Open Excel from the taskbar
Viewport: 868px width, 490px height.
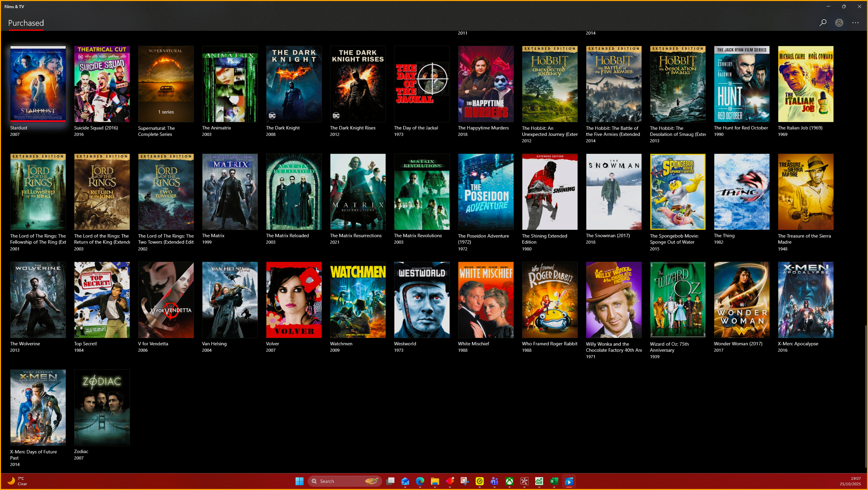(554, 481)
